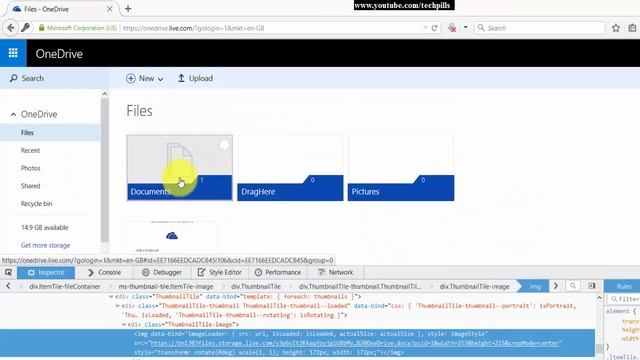Open a new browser tab

128,9
